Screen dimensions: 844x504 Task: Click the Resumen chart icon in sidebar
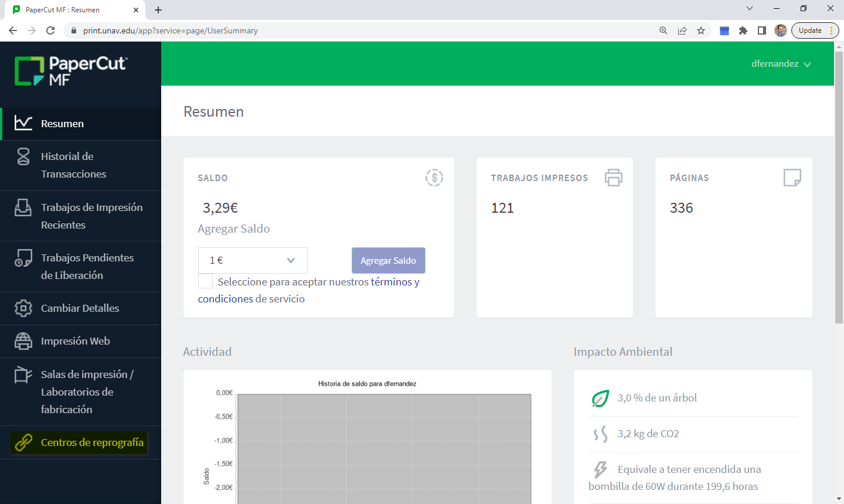pos(23,123)
